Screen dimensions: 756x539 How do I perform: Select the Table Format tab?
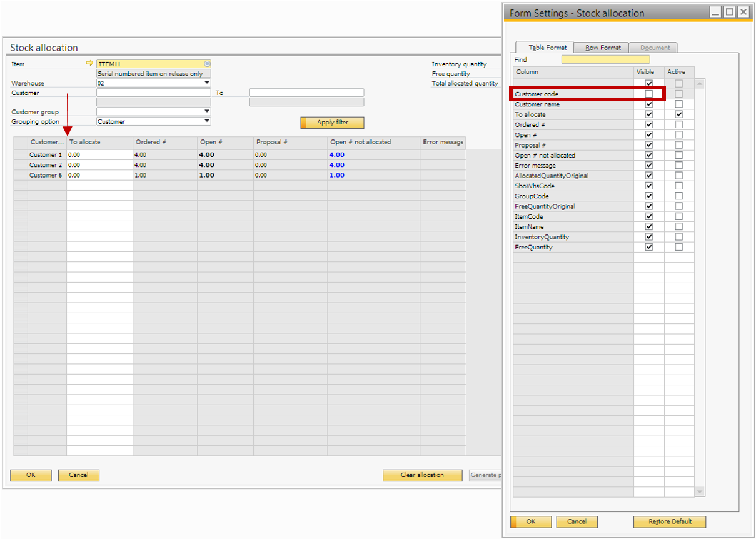tap(547, 48)
